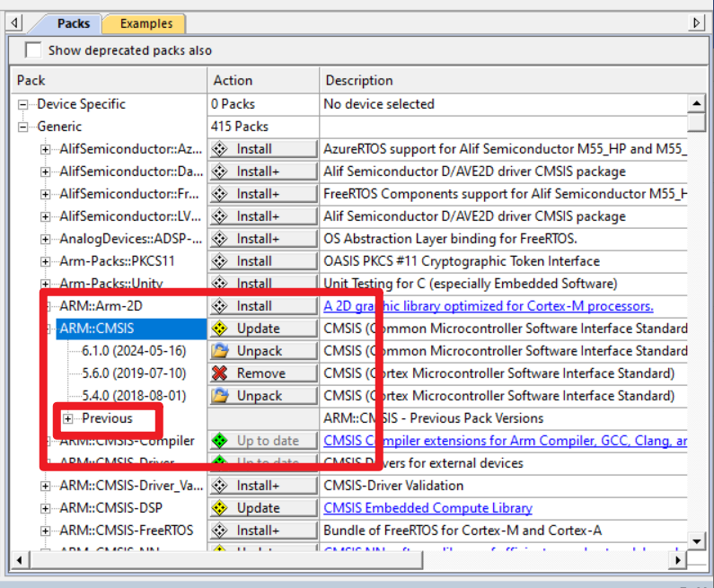Click the vertical scrollbar up arrow
This screenshot has width=714, height=588.
click(696, 104)
